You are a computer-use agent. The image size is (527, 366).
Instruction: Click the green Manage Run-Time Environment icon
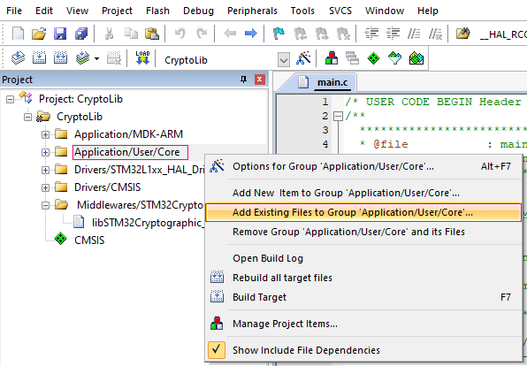[x=373, y=58]
